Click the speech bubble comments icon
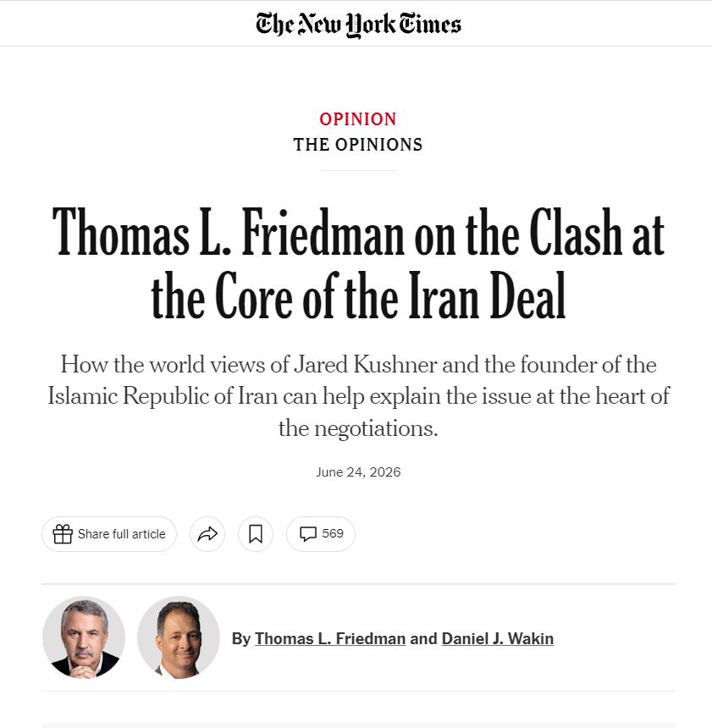The height and width of the screenshot is (728, 712). [x=308, y=534]
